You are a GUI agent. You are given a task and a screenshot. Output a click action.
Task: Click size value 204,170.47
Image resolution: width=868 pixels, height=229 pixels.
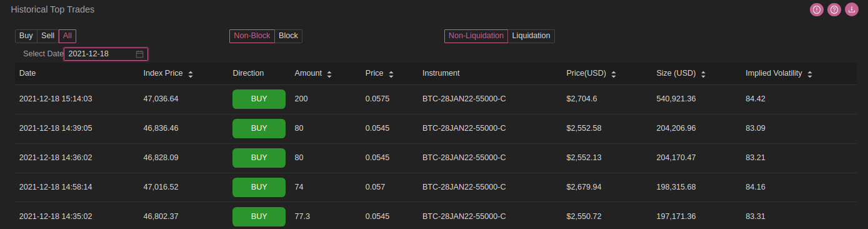click(x=676, y=158)
